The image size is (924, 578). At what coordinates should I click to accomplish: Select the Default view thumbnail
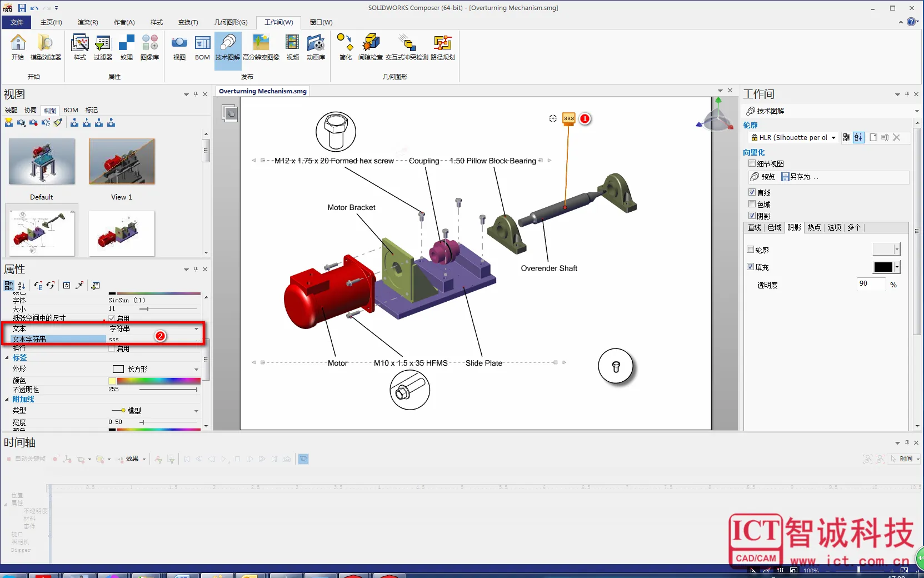coord(42,161)
